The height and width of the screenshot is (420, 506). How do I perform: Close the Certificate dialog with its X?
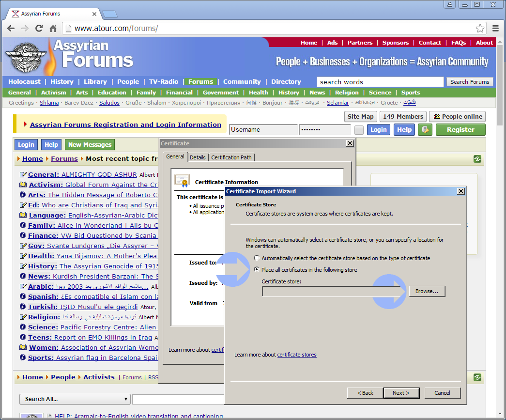[x=350, y=143]
